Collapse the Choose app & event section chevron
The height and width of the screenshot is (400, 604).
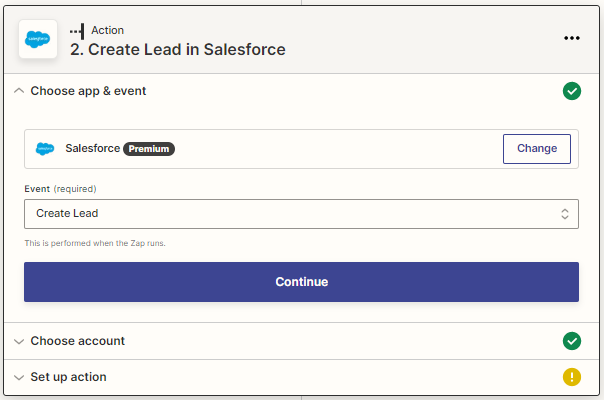pyautogui.click(x=19, y=91)
